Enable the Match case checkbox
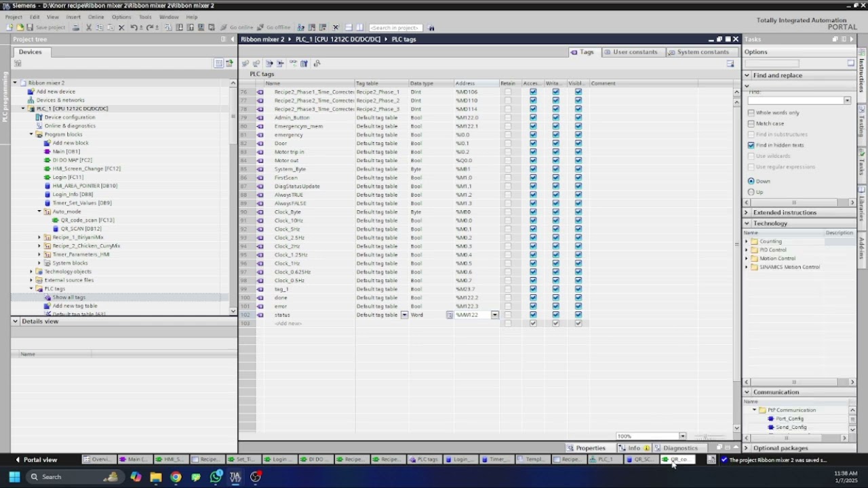Image resolution: width=868 pixels, height=488 pixels. click(751, 123)
